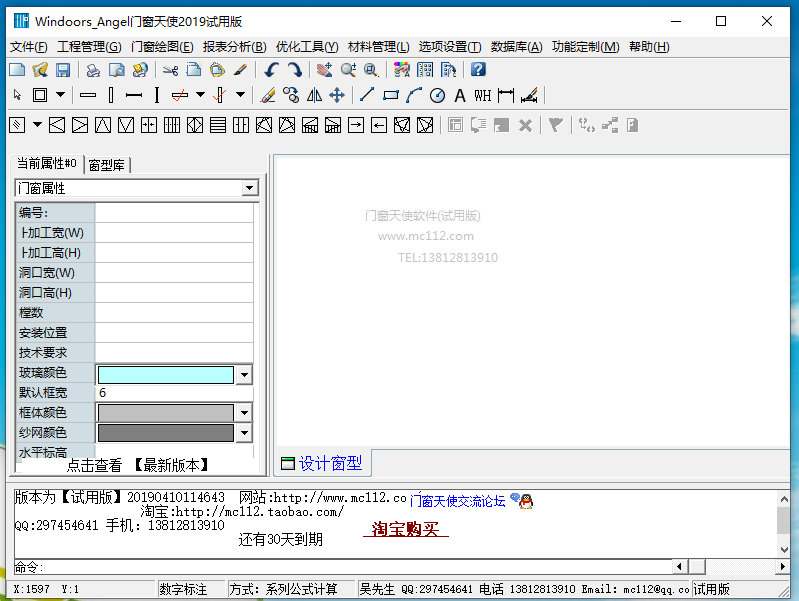Viewport: 799px width, 601px height.
Task: Select the Move cross-arrows tool
Action: point(337,95)
